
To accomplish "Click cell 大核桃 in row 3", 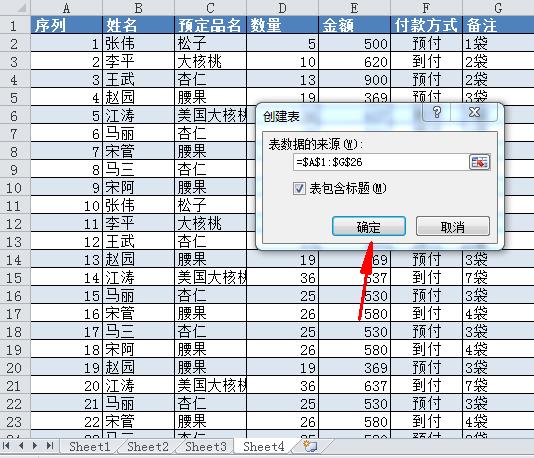I will pyautogui.click(x=210, y=61).
